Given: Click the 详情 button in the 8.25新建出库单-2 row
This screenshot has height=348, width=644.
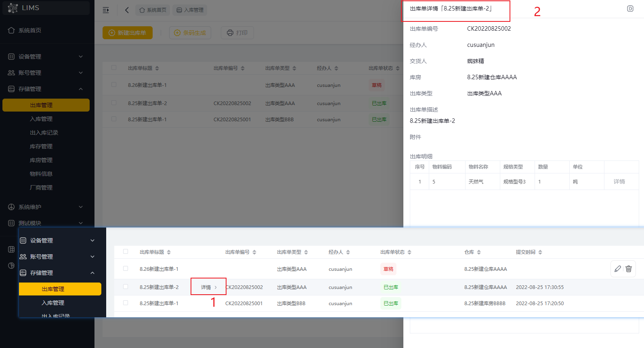Looking at the screenshot, I should (x=209, y=287).
